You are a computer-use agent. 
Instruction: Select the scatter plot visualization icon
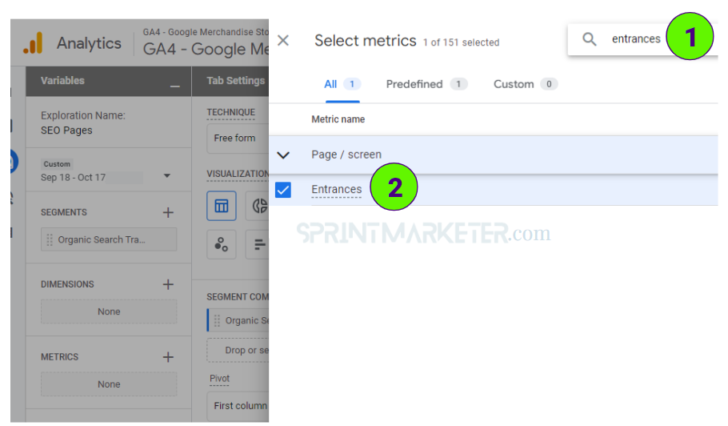[222, 244]
